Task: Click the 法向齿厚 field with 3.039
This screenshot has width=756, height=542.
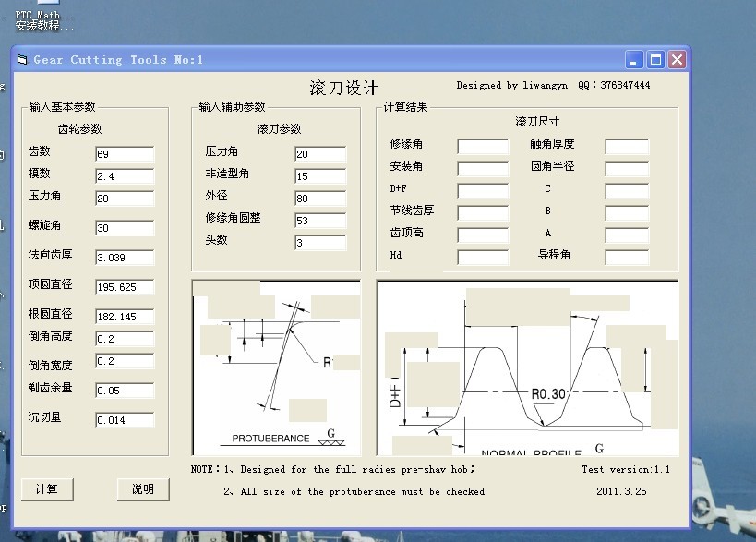Action: click(x=125, y=257)
